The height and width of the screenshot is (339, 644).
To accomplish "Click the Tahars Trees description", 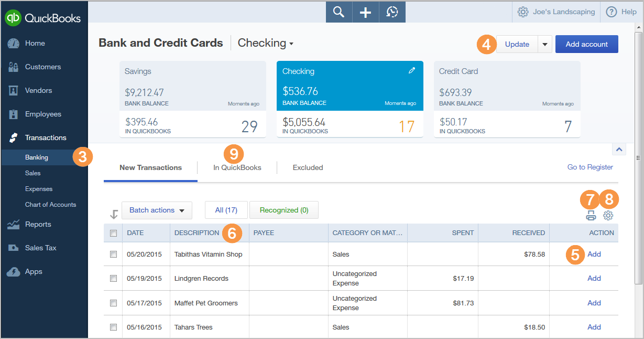I will (x=193, y=327).
